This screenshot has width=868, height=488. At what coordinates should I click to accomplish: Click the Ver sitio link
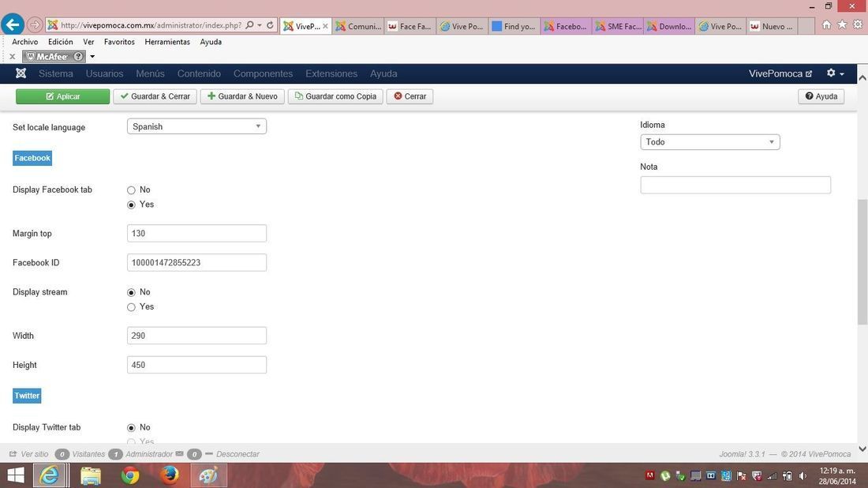pos(29,454)
